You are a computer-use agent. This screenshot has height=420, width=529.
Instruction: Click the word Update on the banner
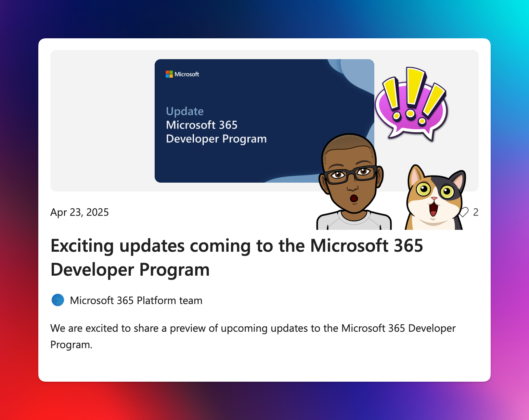point(184,111)
